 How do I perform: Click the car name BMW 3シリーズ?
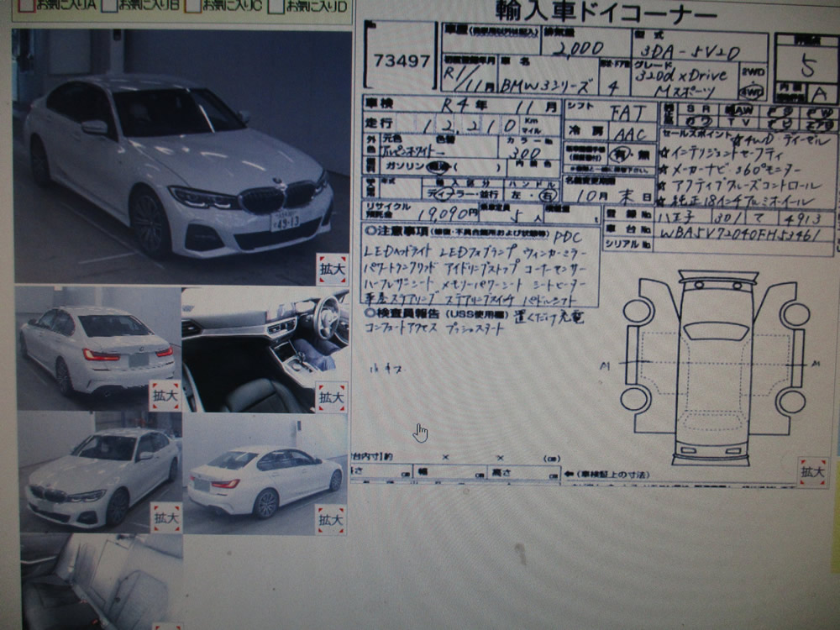[x=546, y=85]
